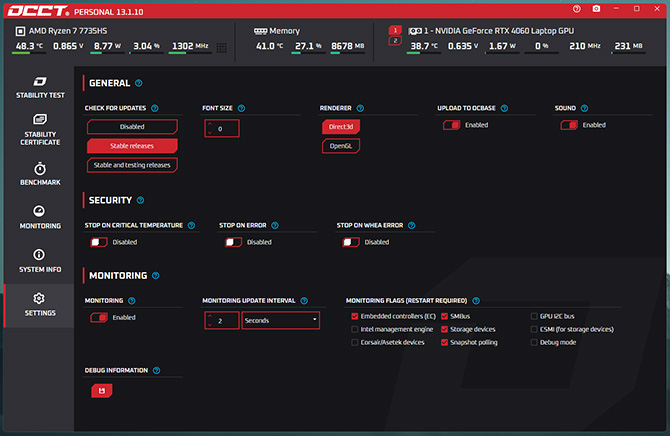Show help for Upload to OCBASE
The height and width of the screenshot is (436, 670).
click(x=504, y=108)
